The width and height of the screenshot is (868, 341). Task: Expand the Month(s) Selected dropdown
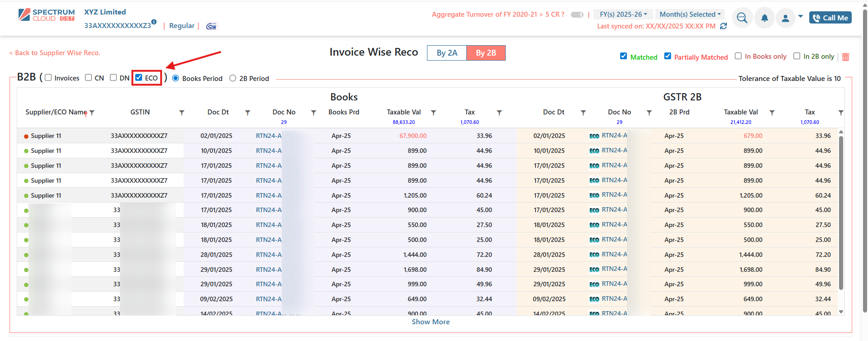tap(690, 14)
